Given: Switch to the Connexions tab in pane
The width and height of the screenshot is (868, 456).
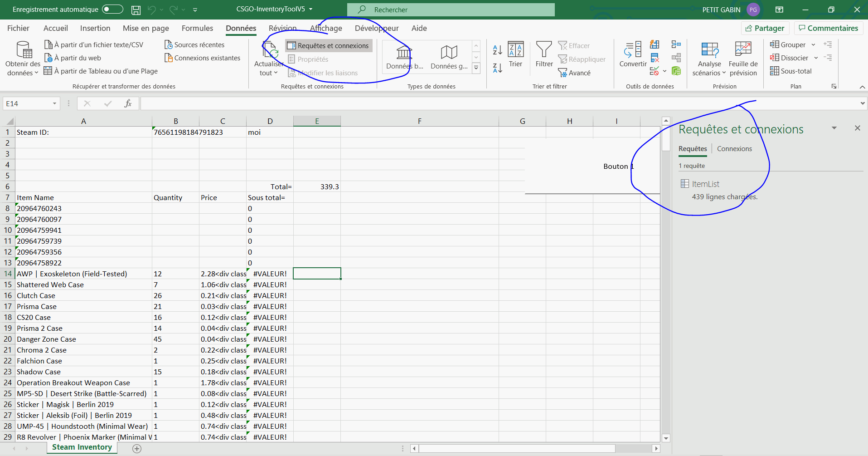Looking at the screenshot, I should [x=734, y=149].
